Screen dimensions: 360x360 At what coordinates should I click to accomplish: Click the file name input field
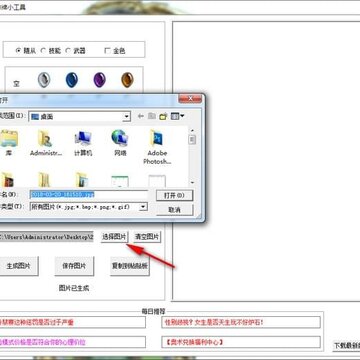coord(89,195)
